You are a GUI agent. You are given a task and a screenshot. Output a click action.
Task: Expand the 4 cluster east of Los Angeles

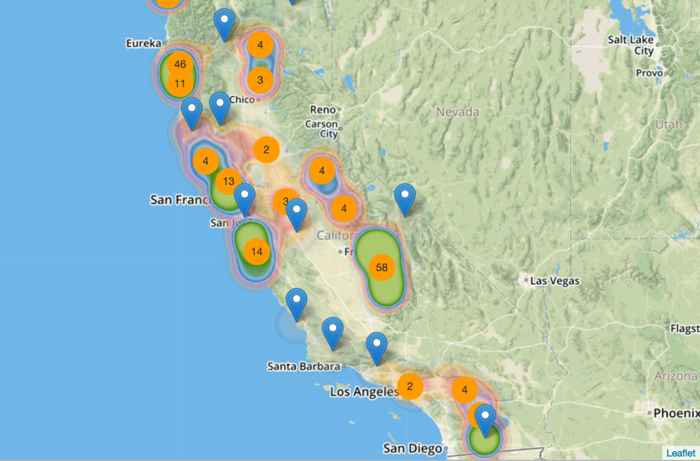[464, 390]
